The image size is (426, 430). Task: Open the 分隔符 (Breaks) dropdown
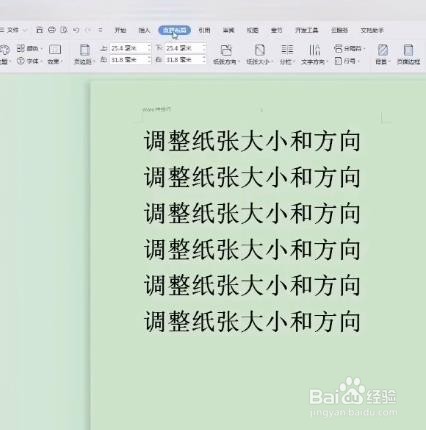[x=349, y=49]
